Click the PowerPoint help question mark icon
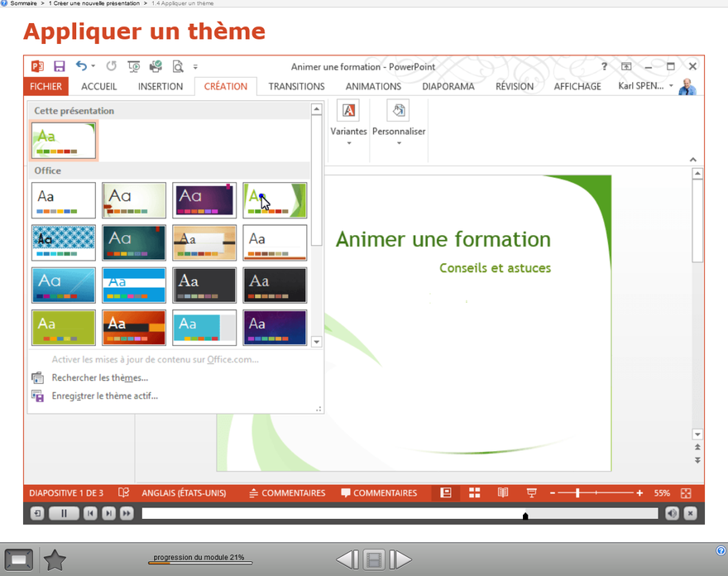Image resolution: width=728 pixels, height=576 pixels. click(604, 66)
